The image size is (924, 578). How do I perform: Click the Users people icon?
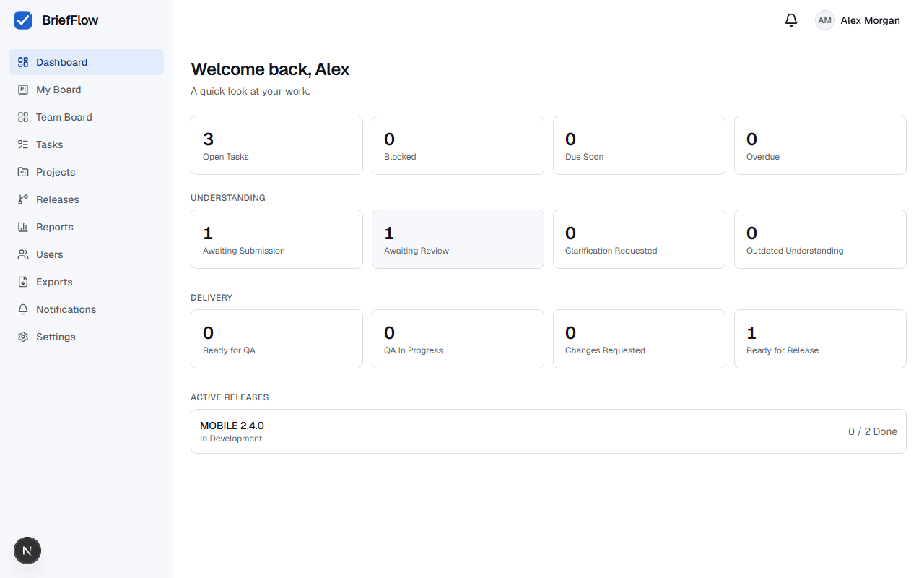point(23,254)
